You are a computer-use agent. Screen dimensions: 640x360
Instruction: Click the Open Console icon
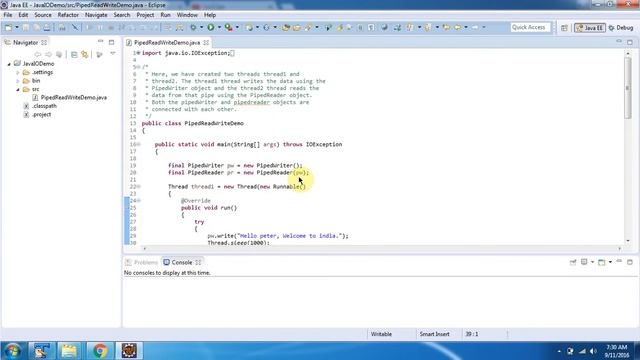coord(602,262)
